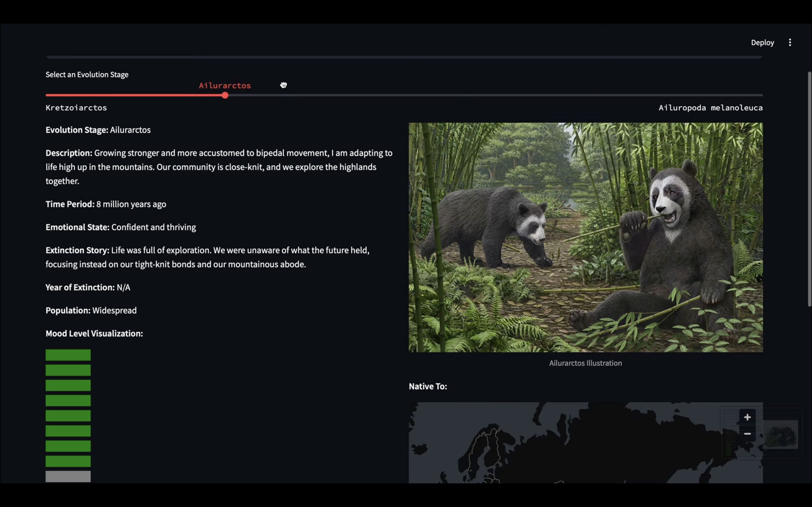Click the Ailuropoda melanoleuca slider maximum label
812x507 pixels.
pos(710,108)
